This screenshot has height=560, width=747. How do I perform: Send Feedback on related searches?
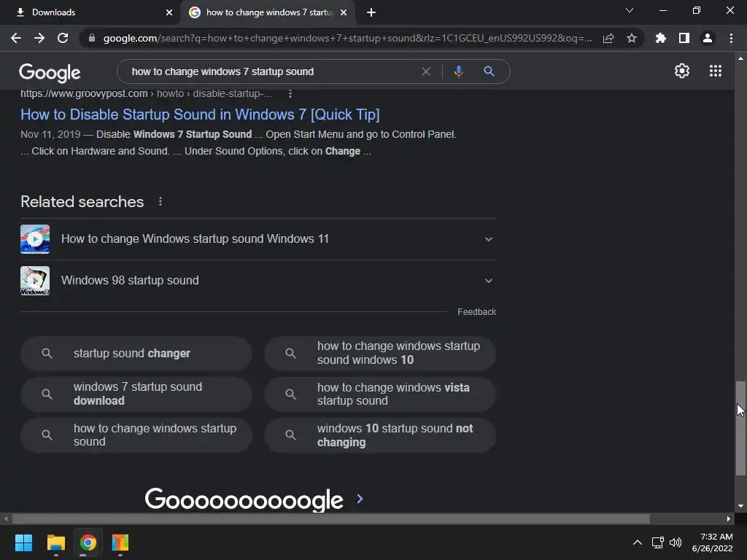pos(477,312)
